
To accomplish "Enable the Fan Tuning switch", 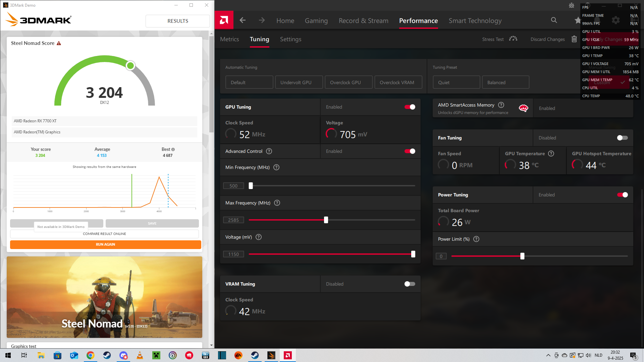I will tap(622, 138).
